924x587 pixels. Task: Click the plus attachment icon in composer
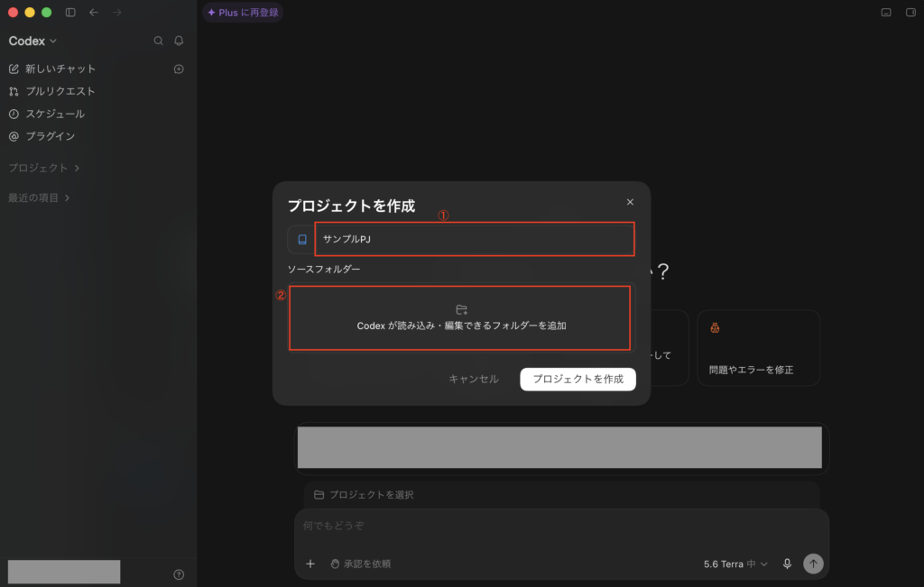coord(310,564)
